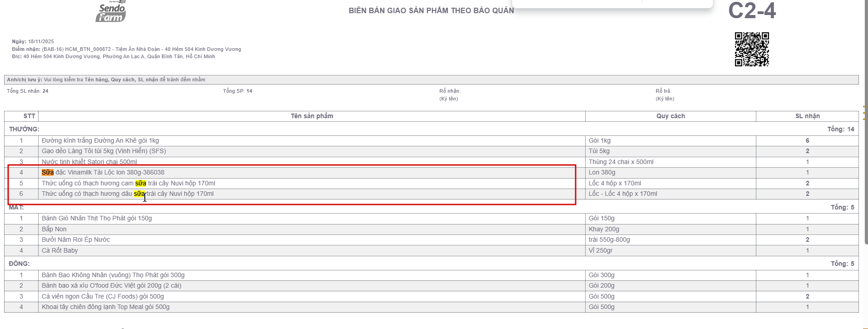
Task: Click the C2-4 route code
Action: (752, 10)
